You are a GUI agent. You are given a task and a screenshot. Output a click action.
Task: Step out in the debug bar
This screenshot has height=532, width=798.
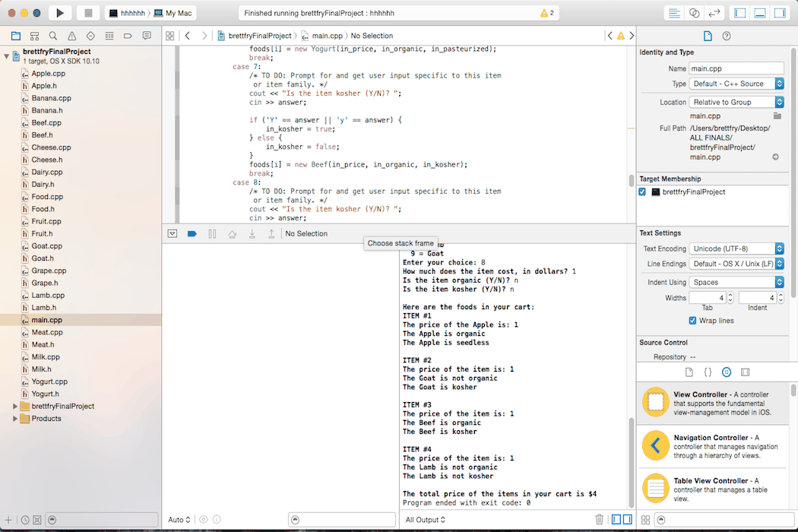point(271,233)
